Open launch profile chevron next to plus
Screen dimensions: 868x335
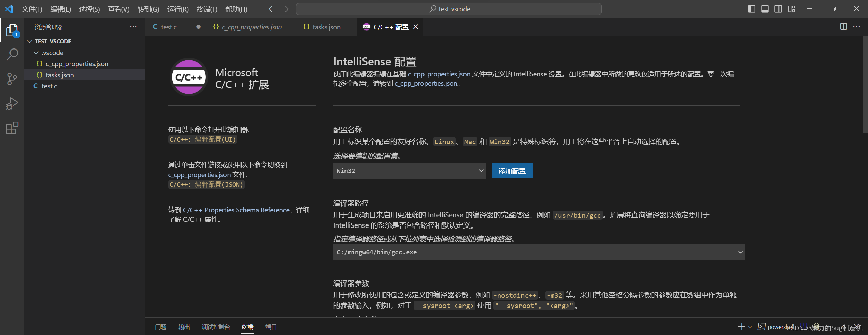[750, 327]
